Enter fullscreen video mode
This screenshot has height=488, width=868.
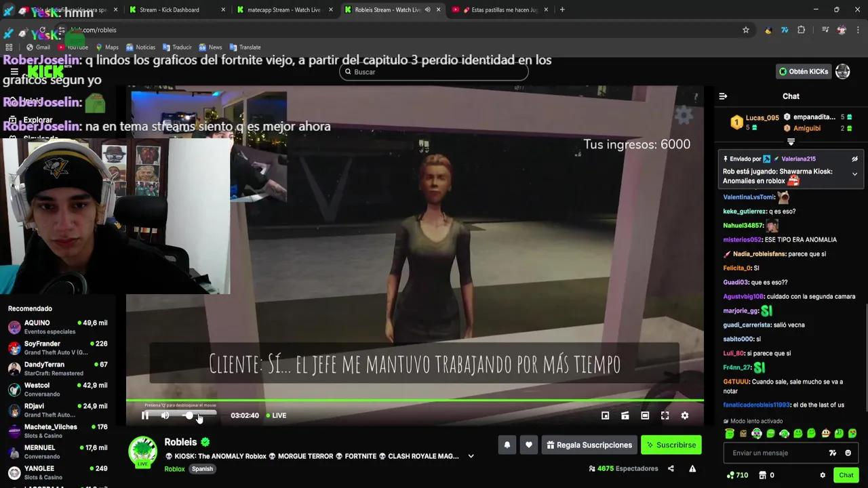[x=665, y=415]
